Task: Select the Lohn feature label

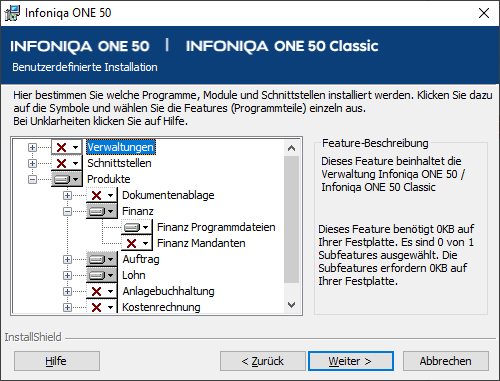Action: click(134, 275)
